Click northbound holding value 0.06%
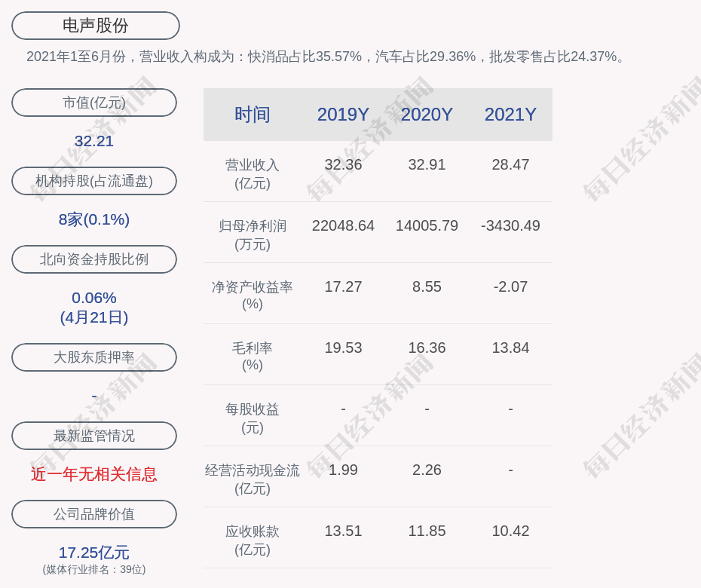Viewport: 701px width, 588px height. click(94, 298)
